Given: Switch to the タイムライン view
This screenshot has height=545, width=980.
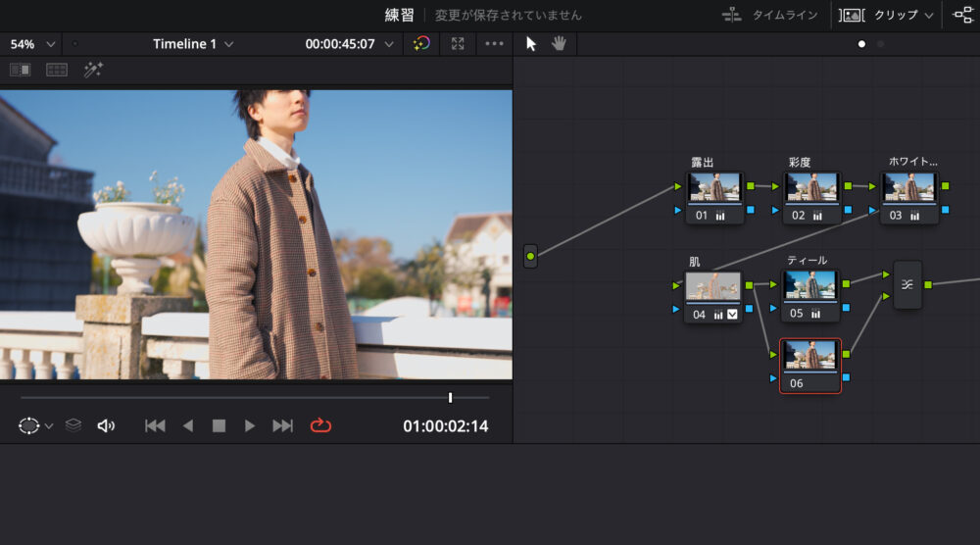Looking at the screenshot, I should [x=770, y=15].
